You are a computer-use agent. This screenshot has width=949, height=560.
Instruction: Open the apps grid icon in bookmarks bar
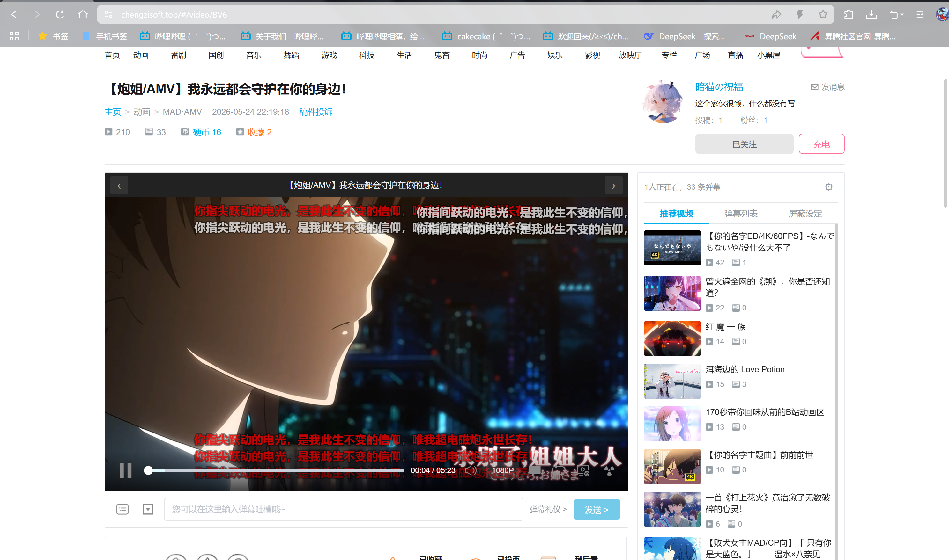(x=14, y=36)
